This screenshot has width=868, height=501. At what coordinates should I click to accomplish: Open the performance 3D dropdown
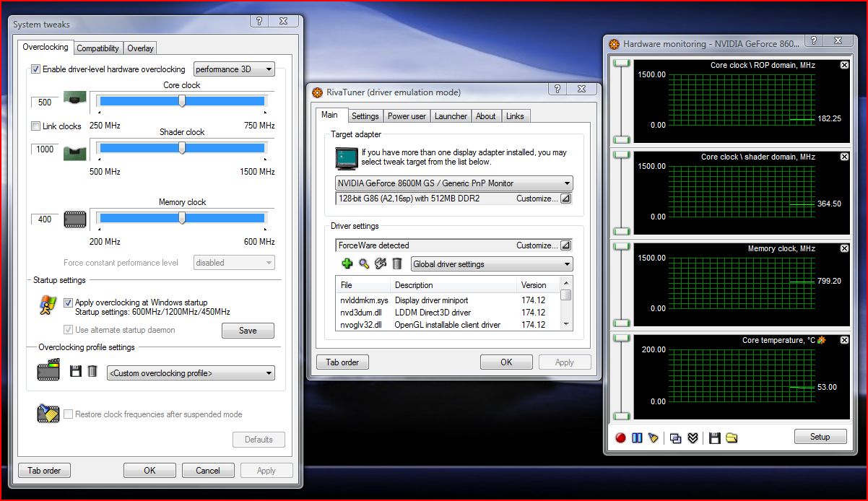pyautogui.click(x=234, y=69)
